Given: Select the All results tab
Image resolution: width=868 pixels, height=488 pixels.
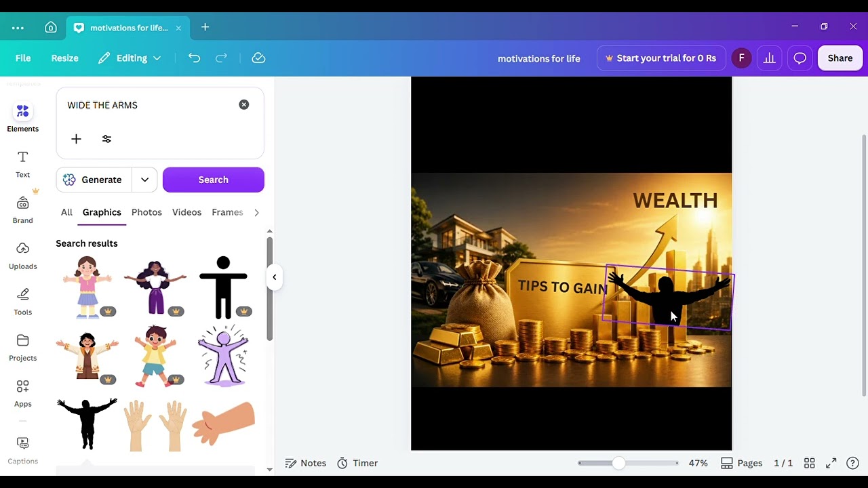Looking at the screenshot, I should coord(66,212).
